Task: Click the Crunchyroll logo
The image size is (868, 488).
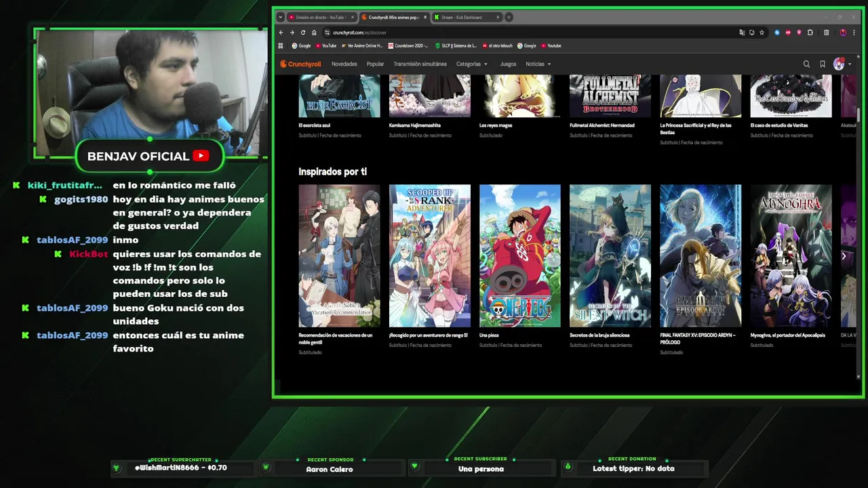Action: coord(300,64)
